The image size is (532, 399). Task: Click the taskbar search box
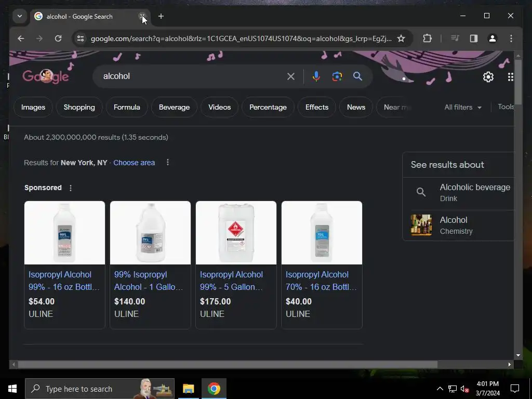(100, 389)
